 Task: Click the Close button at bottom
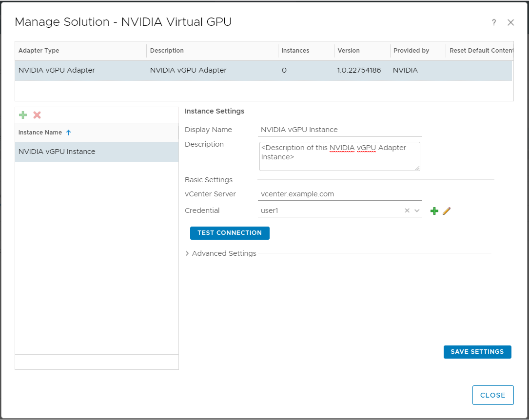pos(492,395)
